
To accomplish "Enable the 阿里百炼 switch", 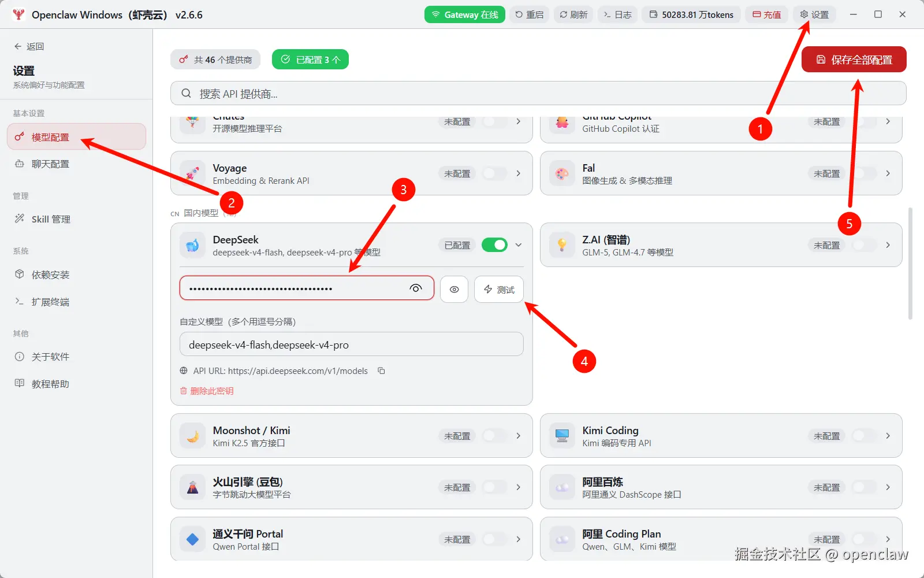I will click(864, 487).
